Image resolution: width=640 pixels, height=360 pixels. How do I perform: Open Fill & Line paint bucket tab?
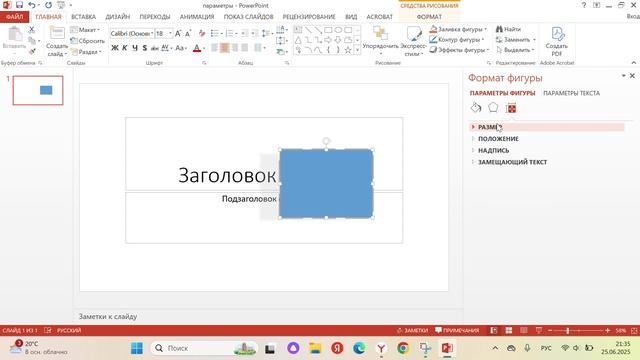click(x=476, y=108)
